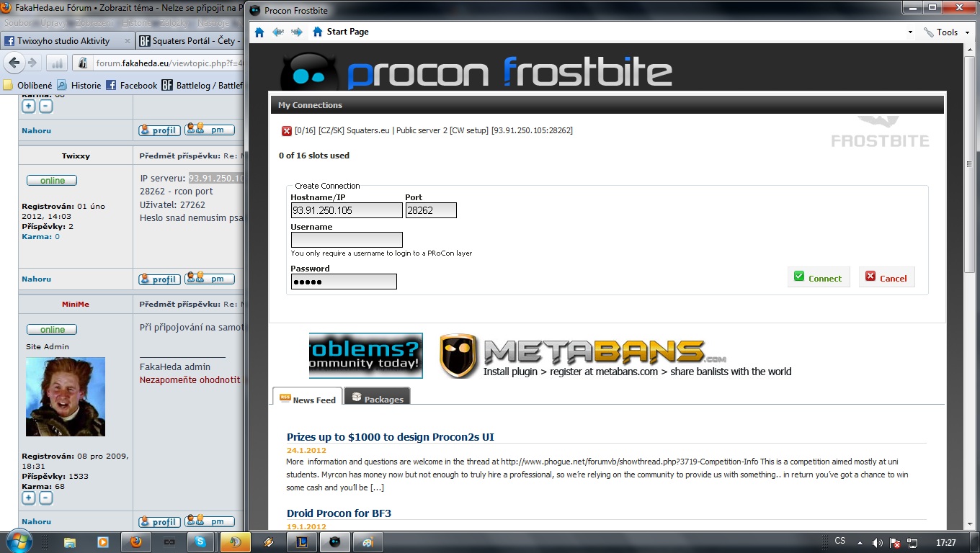Click Nahoru link above Twixxy's post
Viewport: 980px width, 553px height.
pyautogui.click(x=36, y=131)
